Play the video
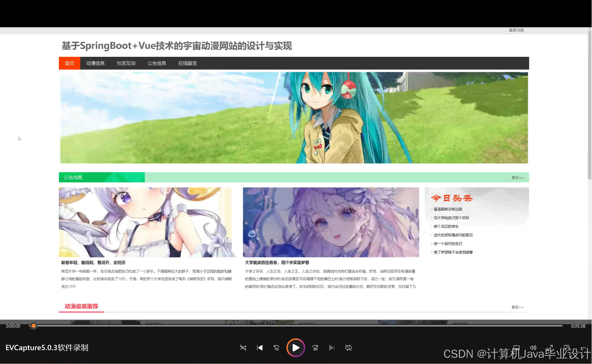Image resolution: width=592 pixels, height=364 pixels. 296,348
